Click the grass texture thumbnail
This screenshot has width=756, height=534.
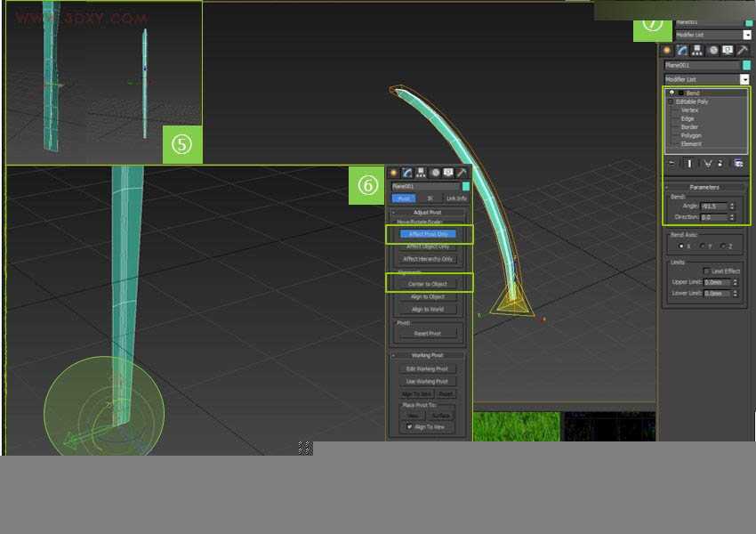click(x=517, y=426)
